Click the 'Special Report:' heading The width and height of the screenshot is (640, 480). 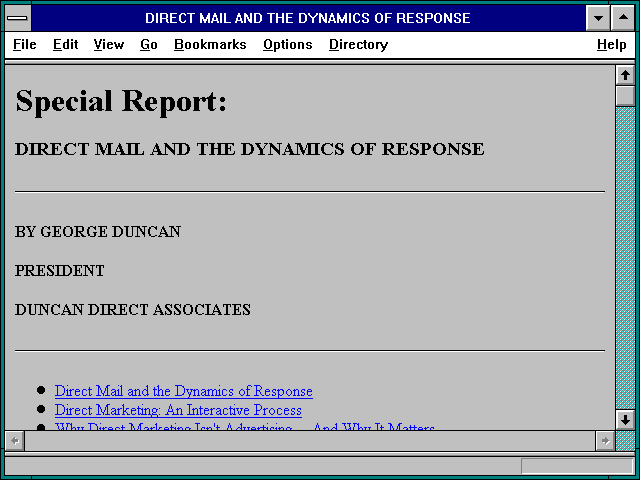[x=121, y=101]
